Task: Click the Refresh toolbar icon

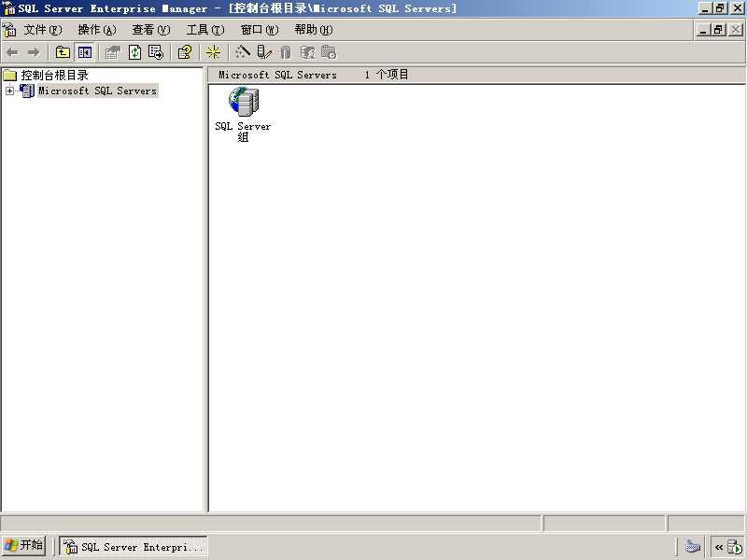Action: click(134, 52)
